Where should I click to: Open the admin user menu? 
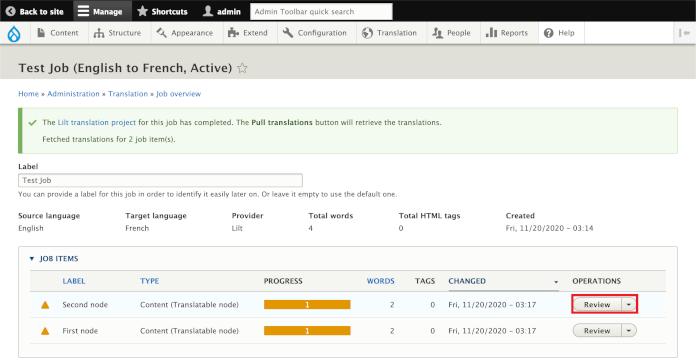coord(221,11)
